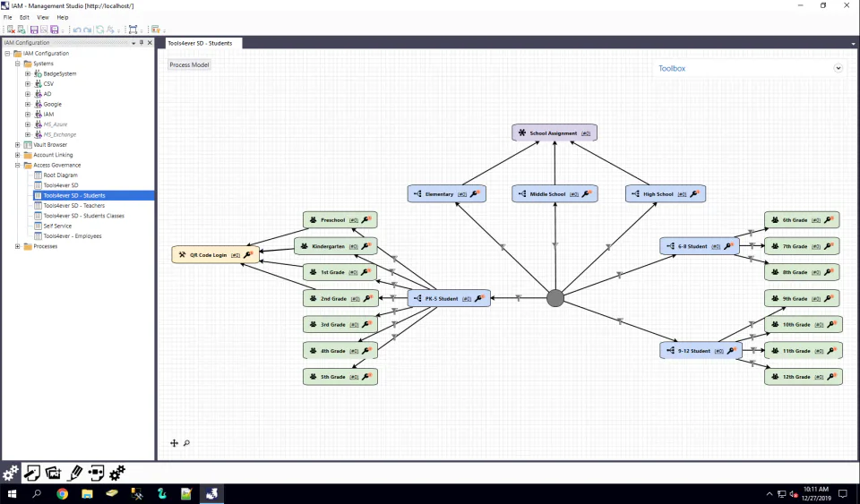Click the taskbar search magnifier

37,493
